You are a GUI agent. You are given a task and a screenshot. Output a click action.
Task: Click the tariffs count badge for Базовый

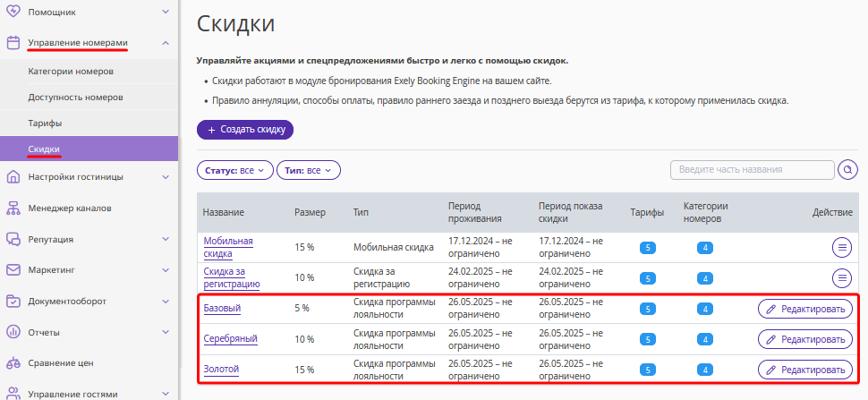648,309
